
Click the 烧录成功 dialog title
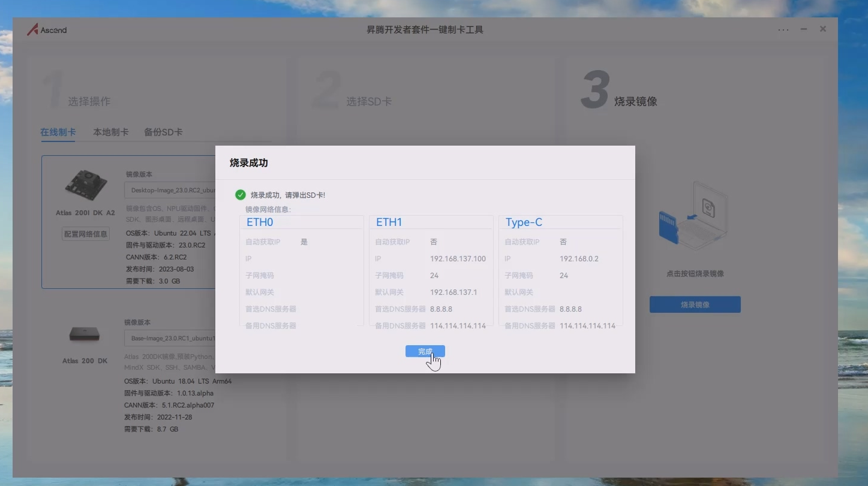click(x=248, y=163)
